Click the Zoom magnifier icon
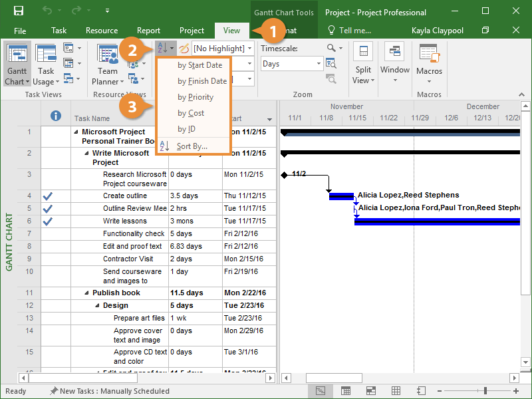The image size is (532, 399). click(x=332, y=49)
